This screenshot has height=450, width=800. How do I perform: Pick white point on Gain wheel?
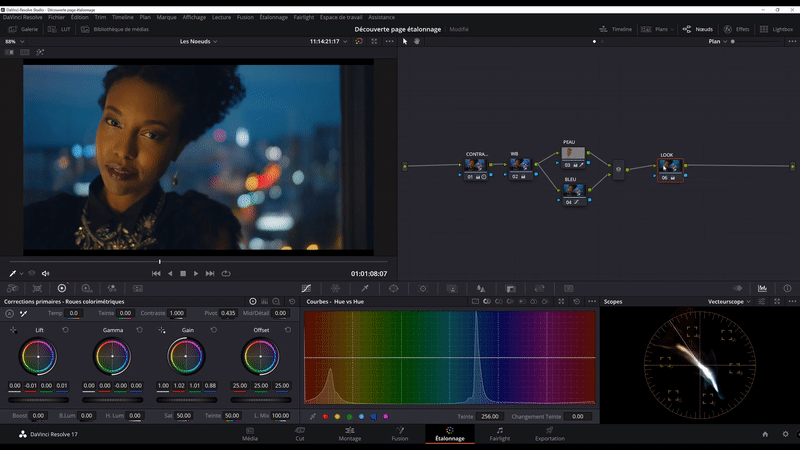click(x=163, y=329)
